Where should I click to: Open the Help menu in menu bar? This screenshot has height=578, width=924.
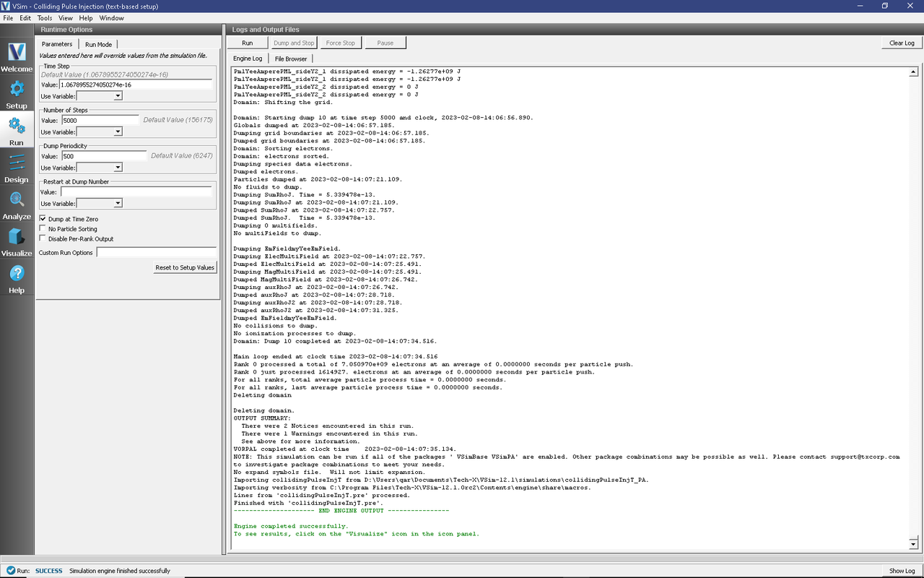click(86, 17)
